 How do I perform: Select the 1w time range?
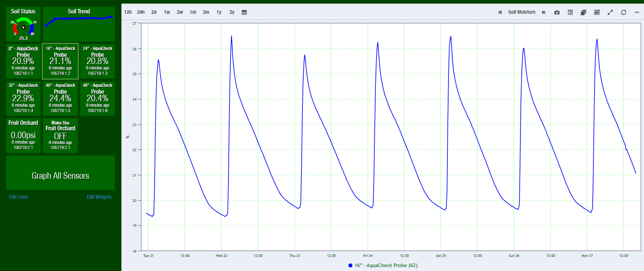pos(167,12)
